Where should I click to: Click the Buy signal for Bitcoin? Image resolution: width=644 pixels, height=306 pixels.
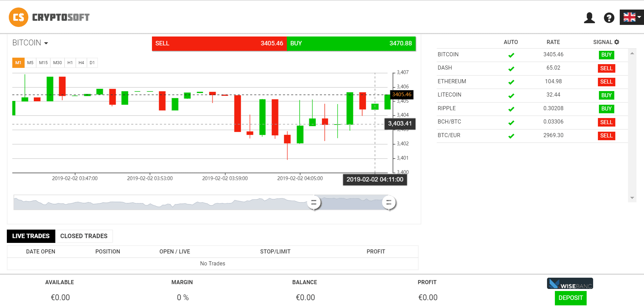tap(606, 55)
